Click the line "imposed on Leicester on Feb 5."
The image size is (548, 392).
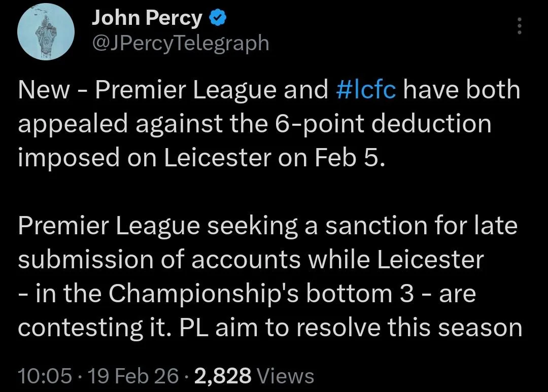pyautogui.click(x=201, y=158)
